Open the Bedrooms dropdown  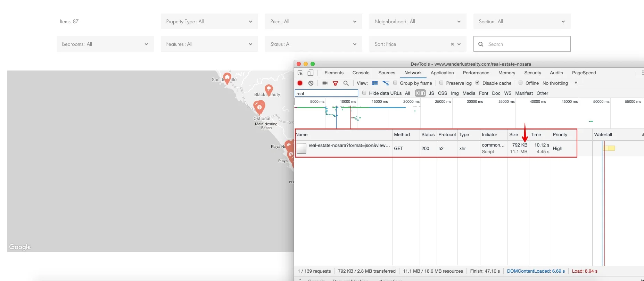pyautogui.click(x=105, y=44)
